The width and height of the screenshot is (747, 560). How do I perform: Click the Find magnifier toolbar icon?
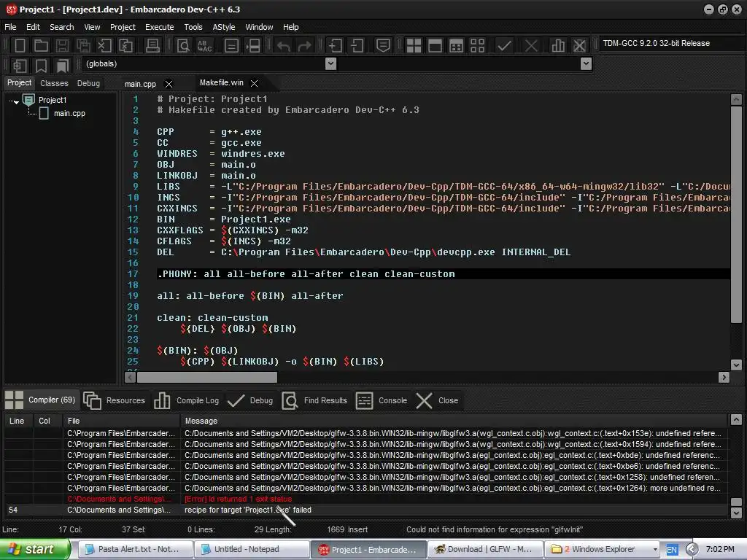tap(183, 46)
